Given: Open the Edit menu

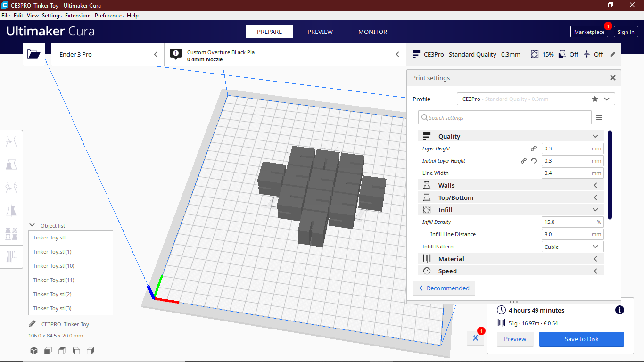Looking at the screenshot, I should (x=18, y=16).
